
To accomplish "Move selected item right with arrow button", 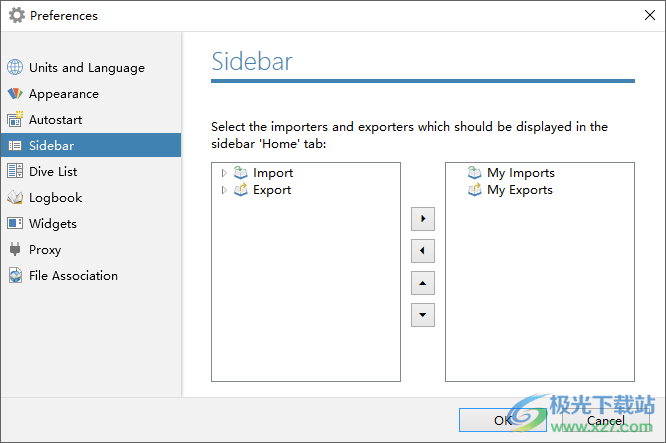I will point(423,219).
